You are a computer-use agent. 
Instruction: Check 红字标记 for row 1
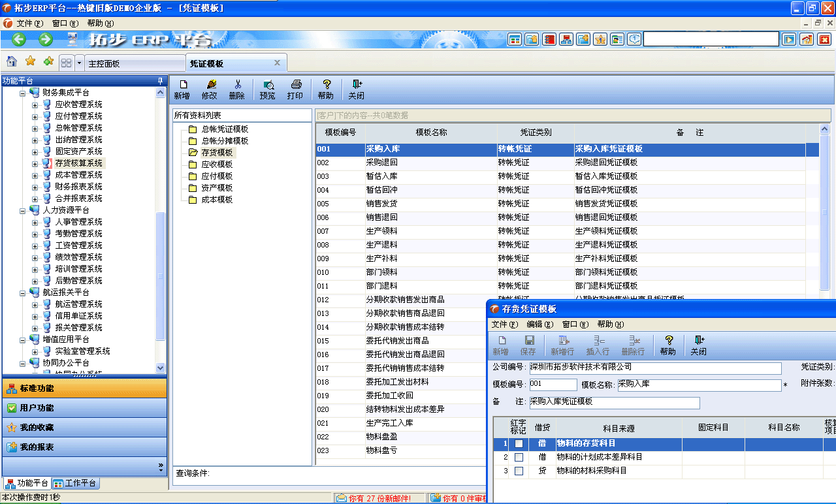[x=518, y=444]
